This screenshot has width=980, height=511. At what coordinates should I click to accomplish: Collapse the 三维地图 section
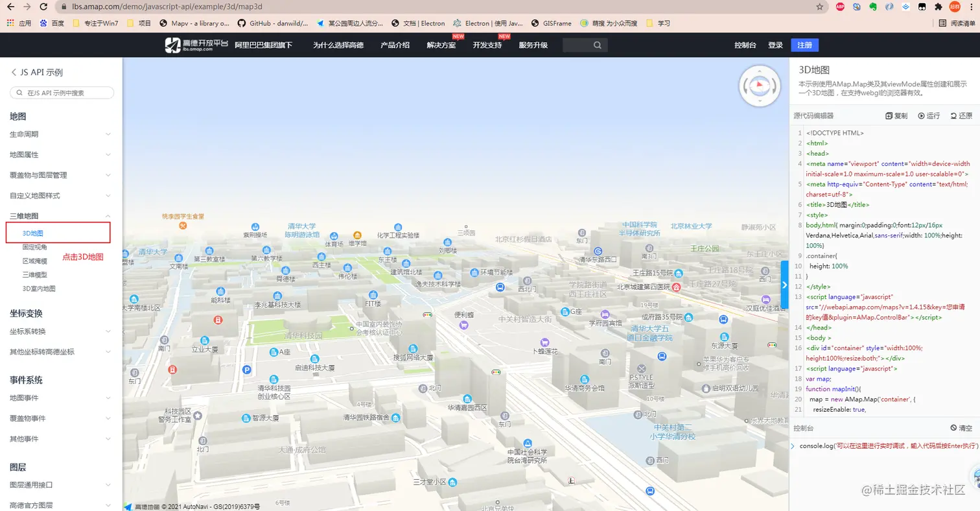click(x=108, y=216)
